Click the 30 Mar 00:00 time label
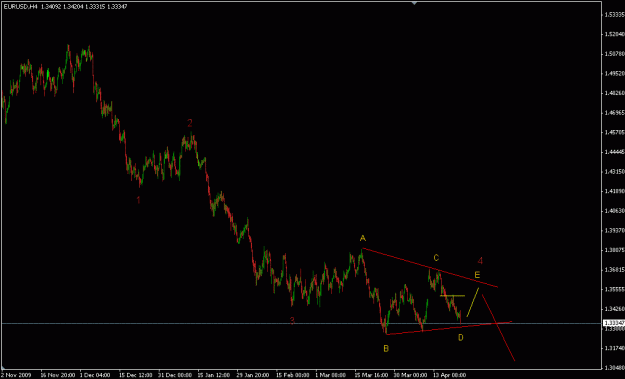 (x=410, y=375)
